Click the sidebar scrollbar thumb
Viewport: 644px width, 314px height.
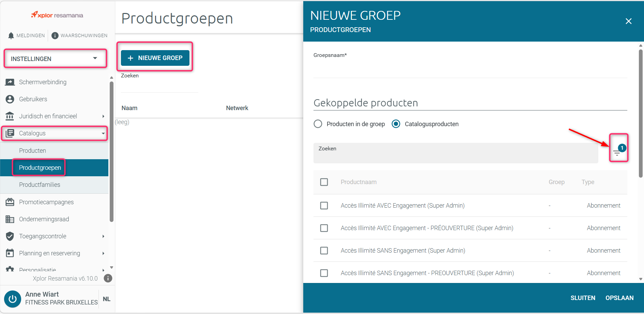[111, 152]
